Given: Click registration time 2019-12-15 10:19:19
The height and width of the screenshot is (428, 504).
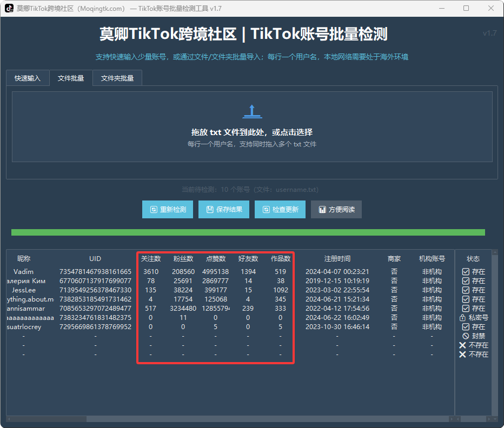Looking at the screenshot, I should pos(337,281).
